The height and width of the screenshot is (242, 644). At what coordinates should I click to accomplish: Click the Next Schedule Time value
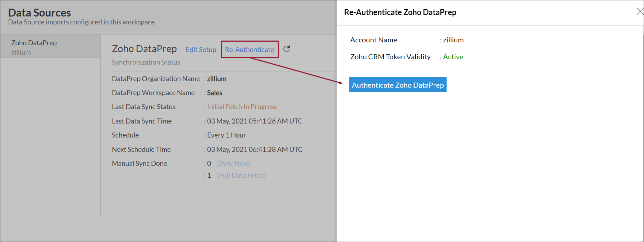pos(255,149)
